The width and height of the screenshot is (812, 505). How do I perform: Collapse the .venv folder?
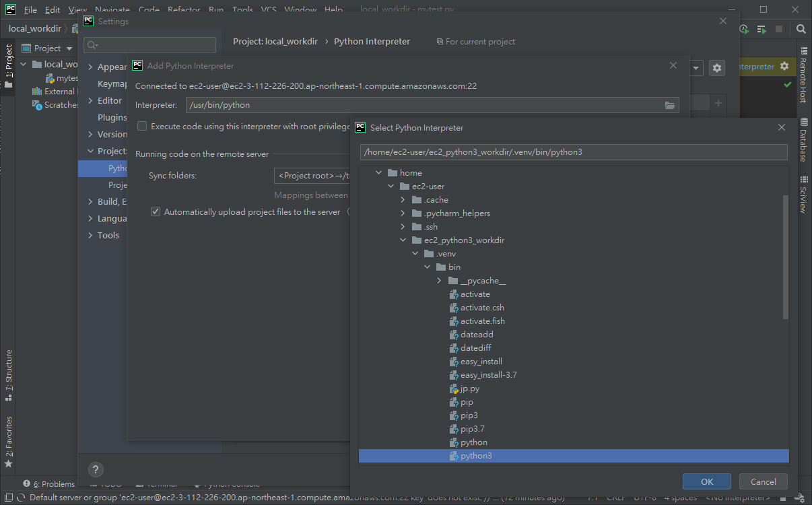tap(415, 254)
